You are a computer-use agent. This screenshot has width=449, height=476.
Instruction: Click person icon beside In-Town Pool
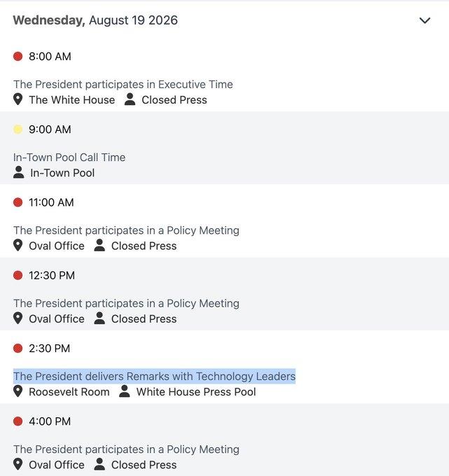[18, 172]
